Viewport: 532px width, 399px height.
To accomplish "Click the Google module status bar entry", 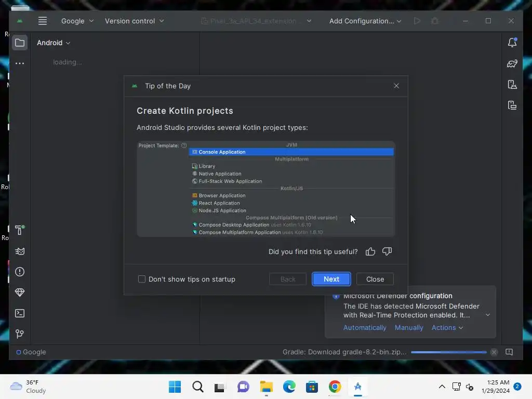I will tap(31, 352).
